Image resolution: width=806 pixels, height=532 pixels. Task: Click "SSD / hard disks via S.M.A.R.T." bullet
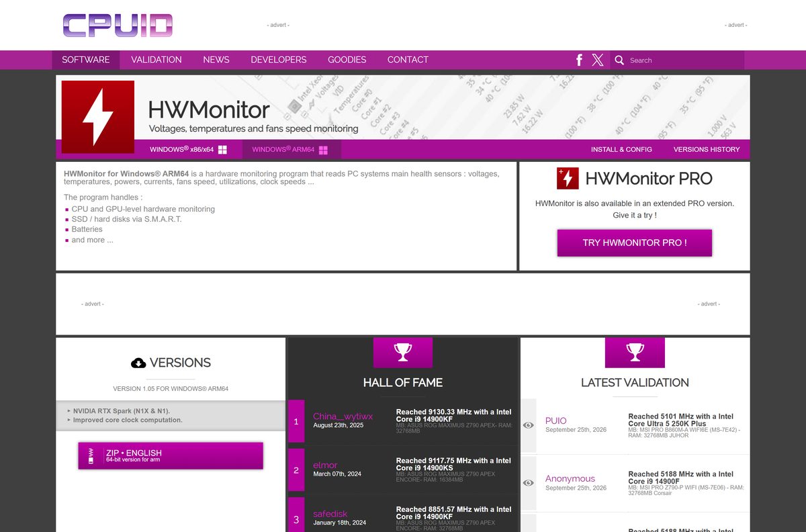coord(126,219)
